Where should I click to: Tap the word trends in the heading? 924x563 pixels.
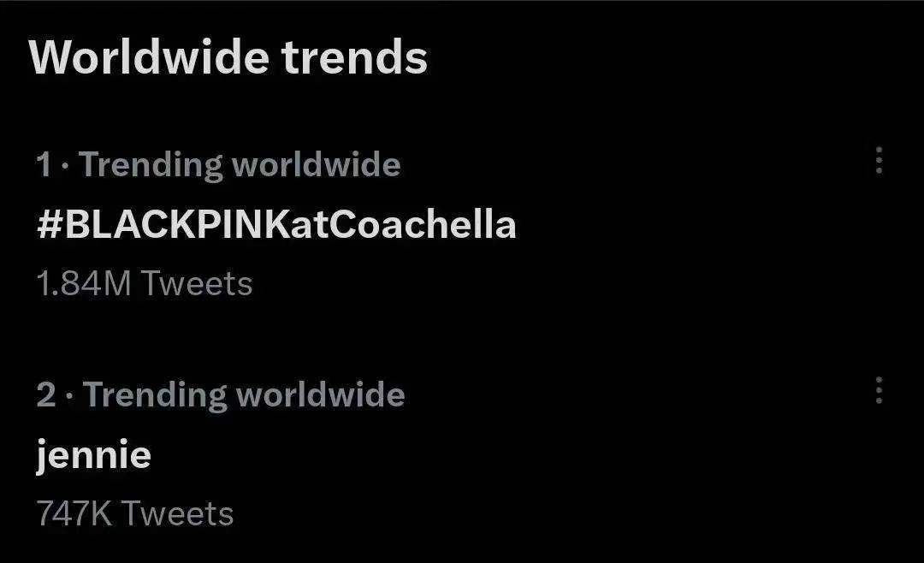coord(354,58)
